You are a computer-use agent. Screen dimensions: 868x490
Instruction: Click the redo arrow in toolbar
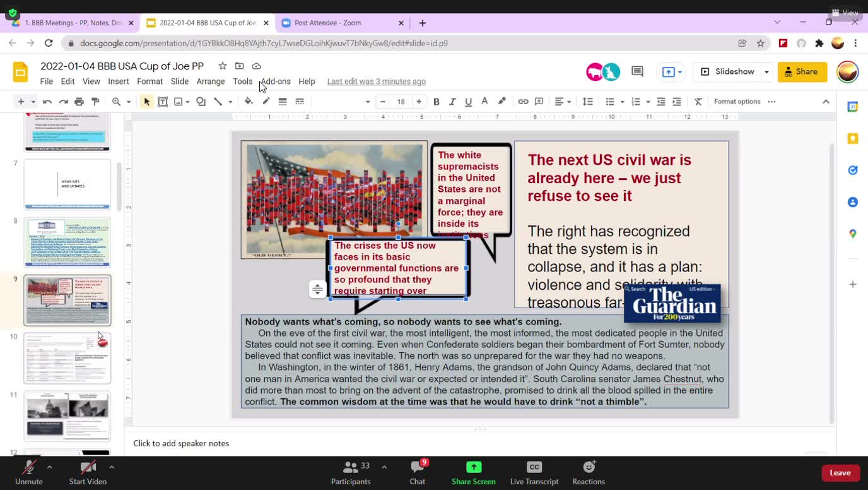point(63,102)
